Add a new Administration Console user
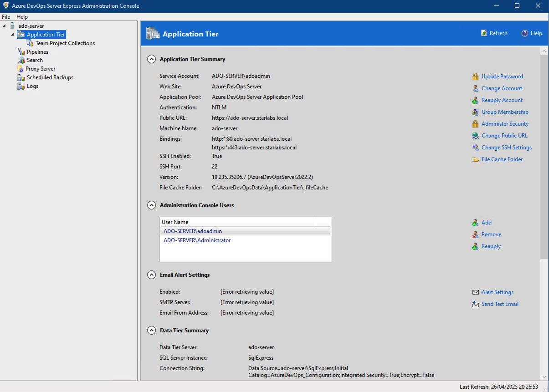Viewport: 549px width, 392px height. pyautogui.click(x=487, y=222)
